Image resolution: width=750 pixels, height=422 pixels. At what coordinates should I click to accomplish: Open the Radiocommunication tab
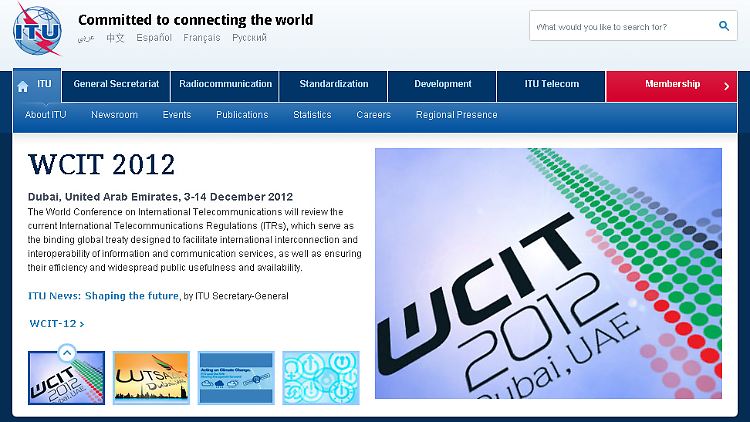(225, 86)
